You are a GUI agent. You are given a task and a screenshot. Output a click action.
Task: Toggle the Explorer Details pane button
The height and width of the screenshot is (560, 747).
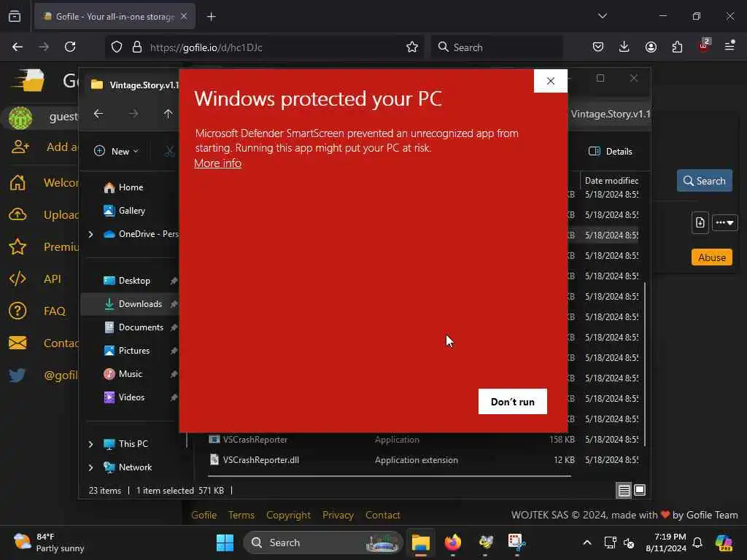tap(611, 152)
